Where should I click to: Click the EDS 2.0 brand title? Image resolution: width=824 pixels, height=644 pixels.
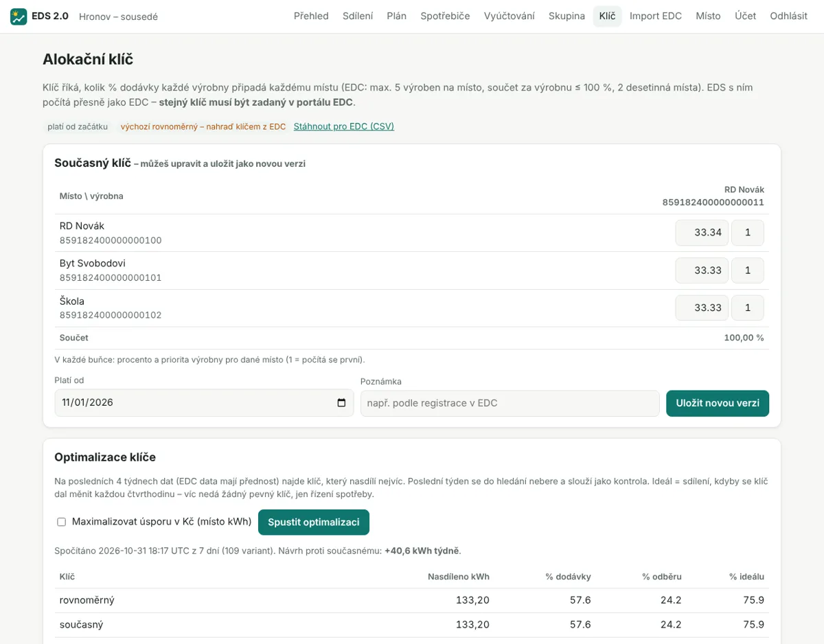pos(50,16)
